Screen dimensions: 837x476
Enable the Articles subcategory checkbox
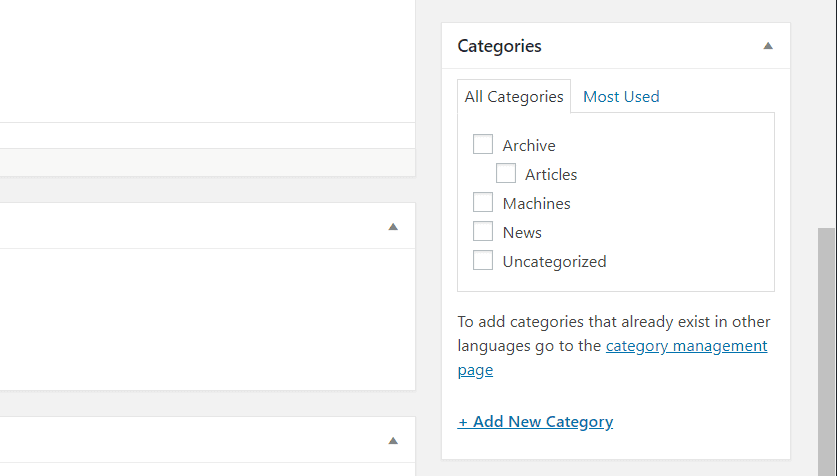pos(506,173)
